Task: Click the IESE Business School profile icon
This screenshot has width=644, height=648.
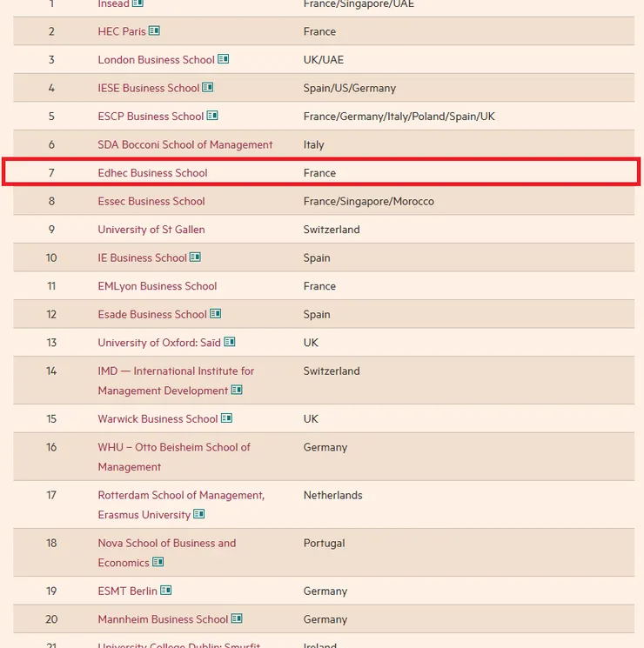Action: tap(208, 88)
